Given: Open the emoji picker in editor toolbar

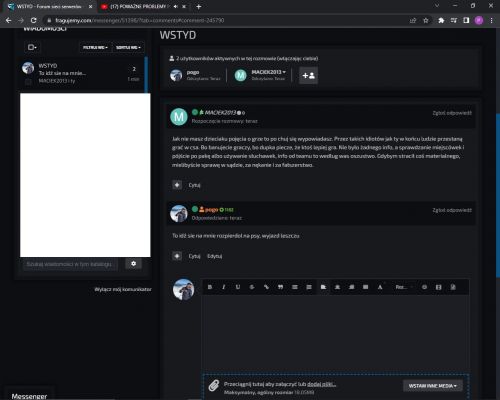Looking at the screenshot, I should pos(424,287).
